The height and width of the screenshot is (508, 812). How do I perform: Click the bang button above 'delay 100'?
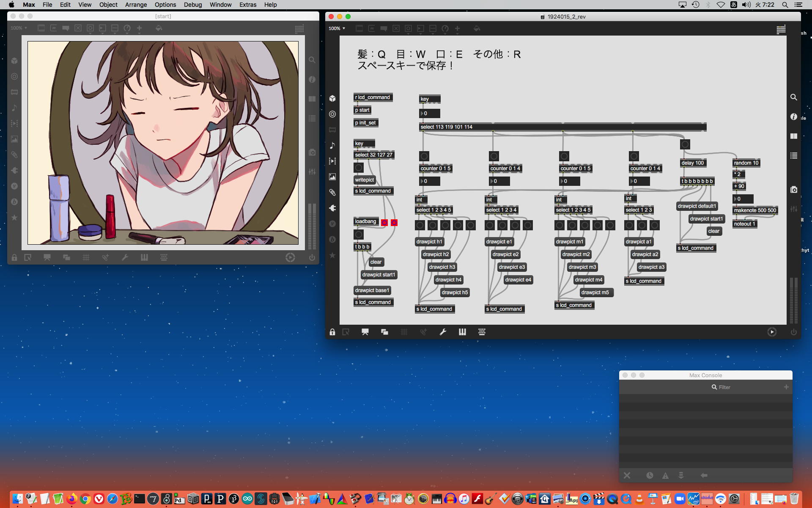click(x=685, y=144)
